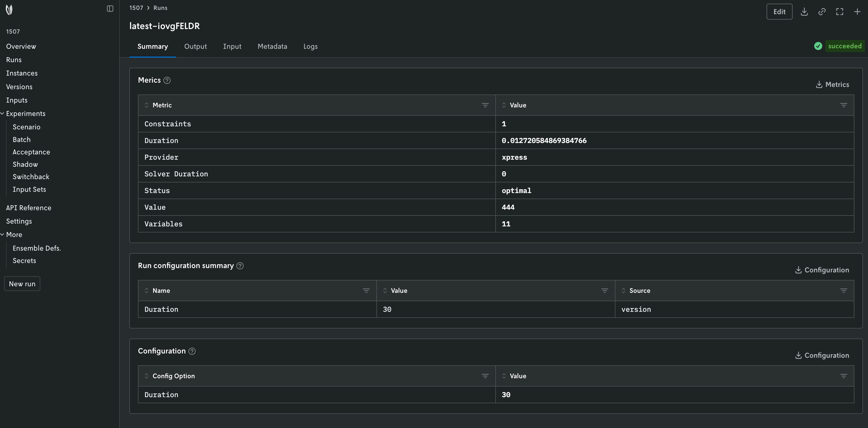Screen dimensions: 868x428
Task: Open help icon next to Configuration heading
Action: pyautogui.click(x=192, y=351)
